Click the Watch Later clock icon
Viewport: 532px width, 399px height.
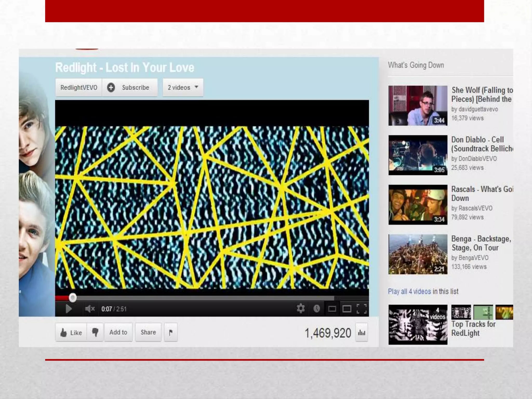tap(316, 309)
